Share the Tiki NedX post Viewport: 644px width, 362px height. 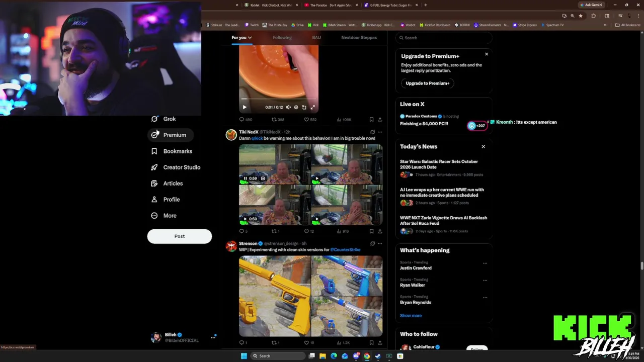click(x=380, y=231)
